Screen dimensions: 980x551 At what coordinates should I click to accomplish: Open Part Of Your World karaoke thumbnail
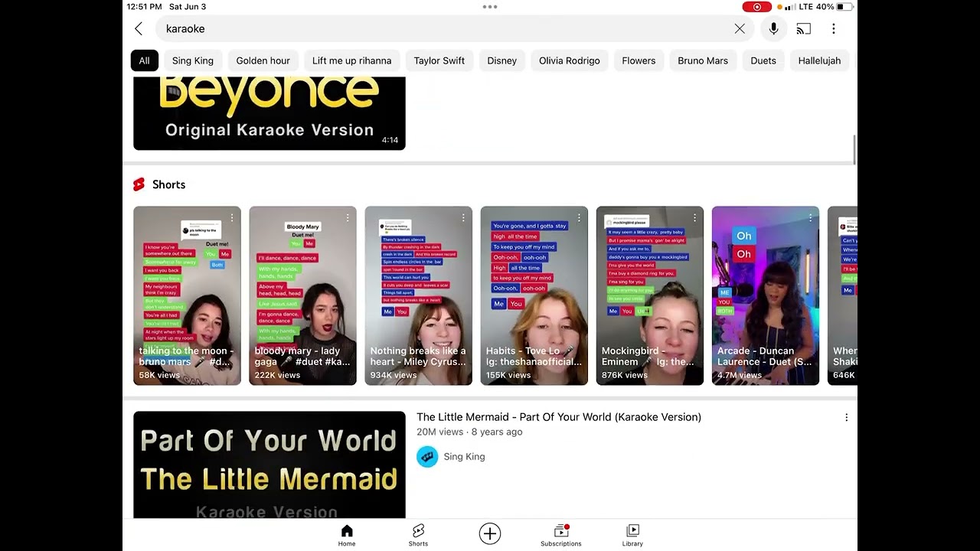tap(269, 465)
